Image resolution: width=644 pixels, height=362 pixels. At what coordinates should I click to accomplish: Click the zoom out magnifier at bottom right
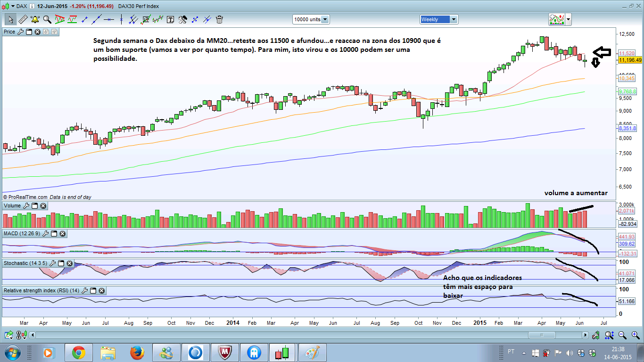622,335
